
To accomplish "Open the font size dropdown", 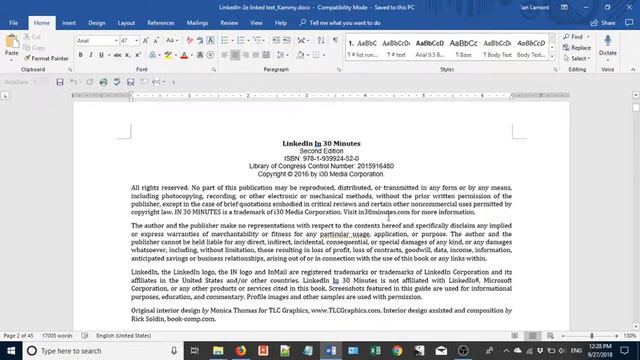I will (x=136, y=41).
